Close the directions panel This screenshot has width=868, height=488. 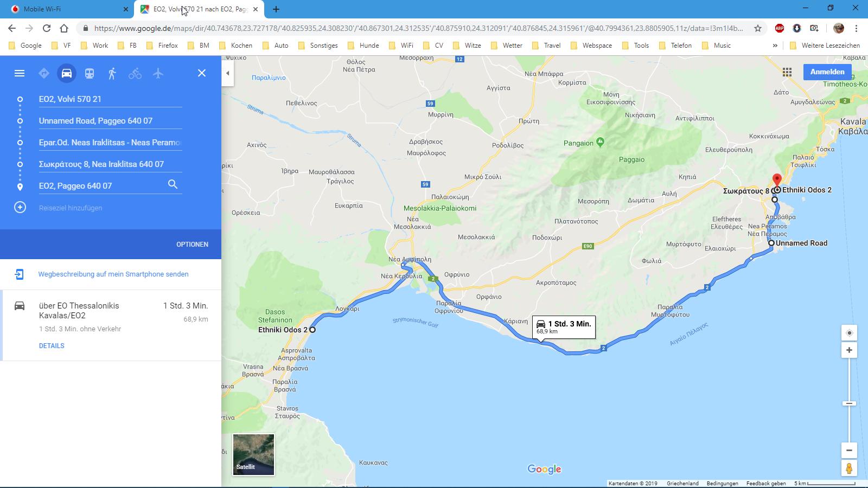click(x=202, y=73)
